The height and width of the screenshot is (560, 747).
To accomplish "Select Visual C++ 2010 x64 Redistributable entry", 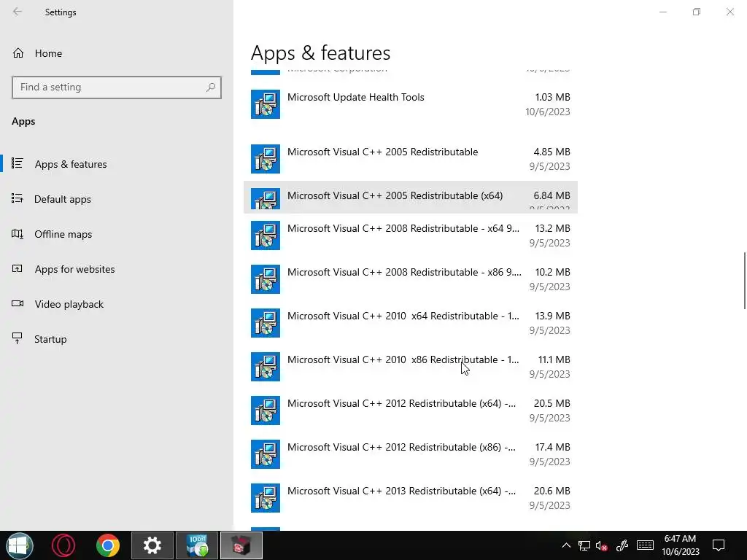I will point(410,323).
